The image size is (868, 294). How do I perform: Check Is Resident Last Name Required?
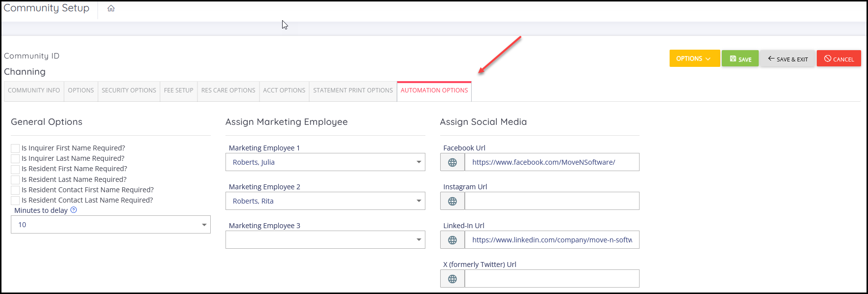point(15,180)
